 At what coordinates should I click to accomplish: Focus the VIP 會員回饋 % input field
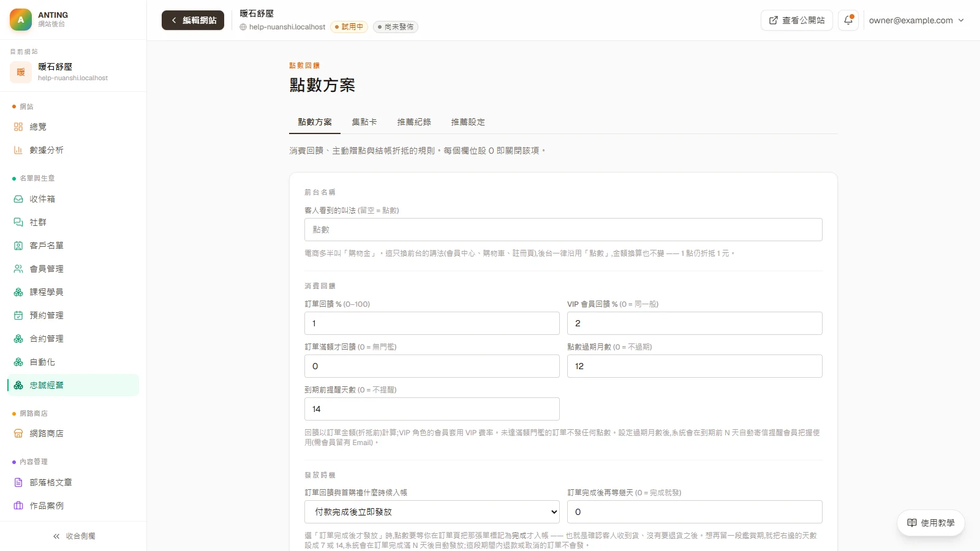[x=695, y=323]
